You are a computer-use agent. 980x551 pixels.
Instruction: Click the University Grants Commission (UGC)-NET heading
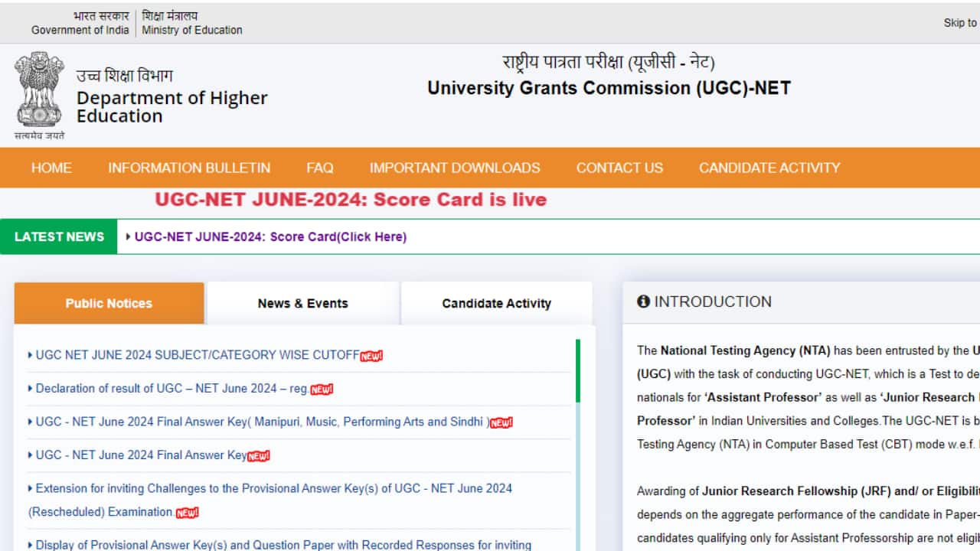[x=609, y=88]
